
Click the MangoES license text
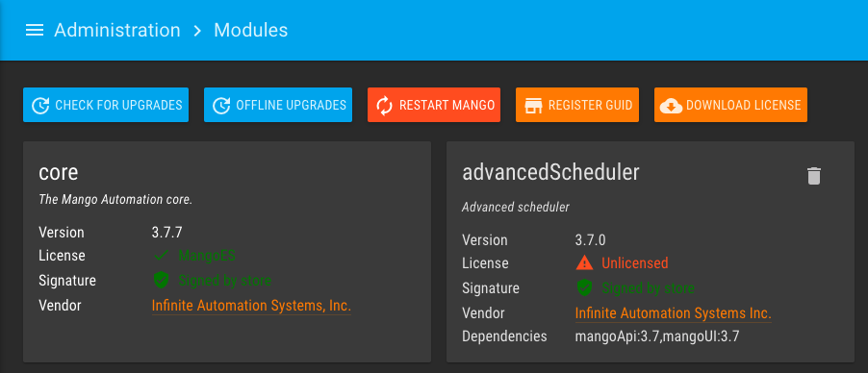click(x=207, y=256)
